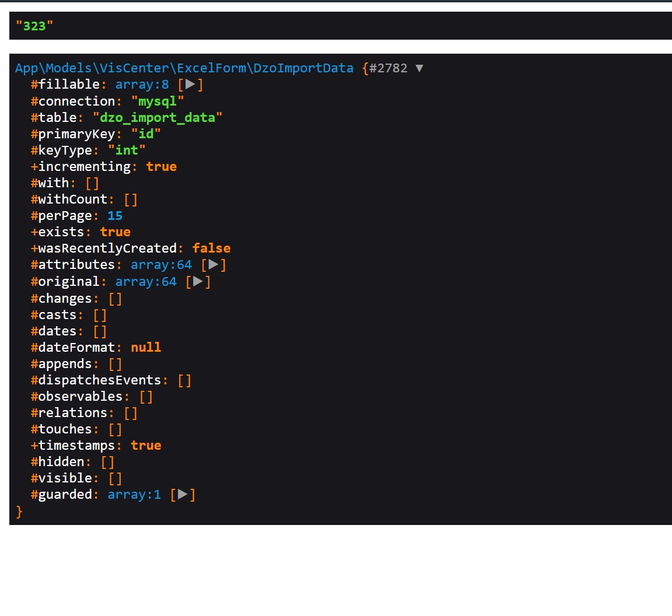The height and width of the screenshot is (616, 672).
Task: Click the #casts property name
Action: (x=54, y=314)
